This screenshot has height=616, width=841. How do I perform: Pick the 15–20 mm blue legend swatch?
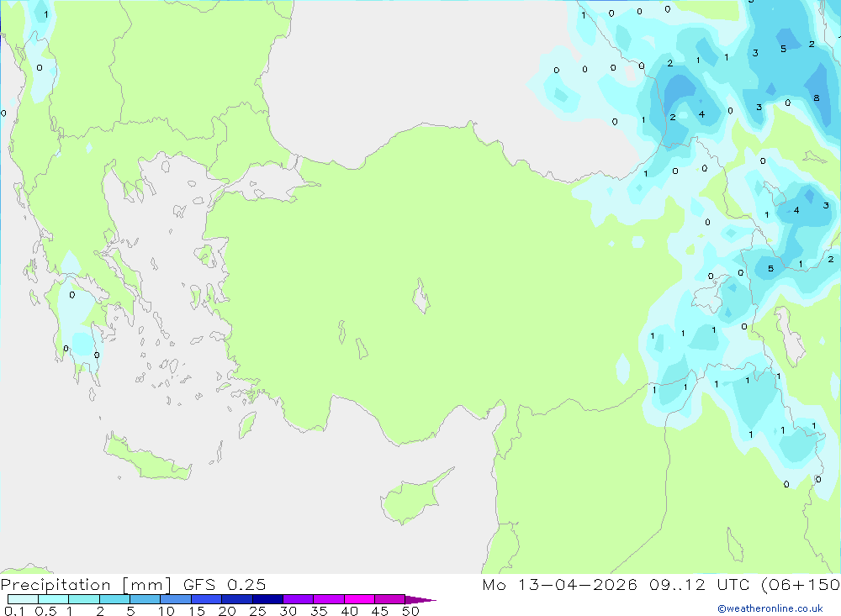207,599
